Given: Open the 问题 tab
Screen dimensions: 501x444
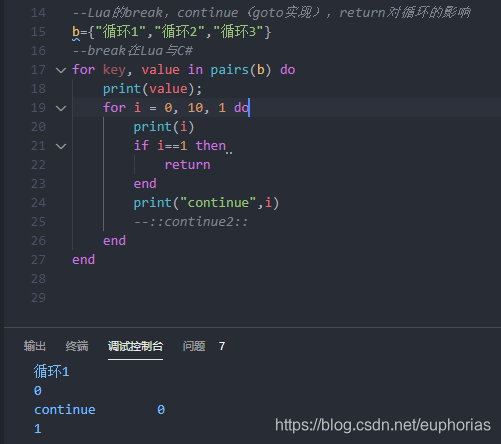Looking at the screenshot, I should pos(194,346).
